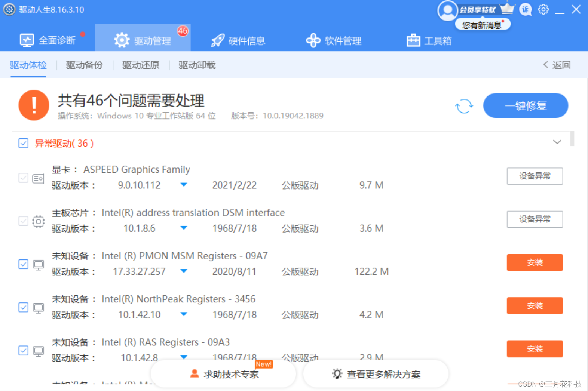Click the 共有46个问题需要处理 heading

[x=131, y=100]
